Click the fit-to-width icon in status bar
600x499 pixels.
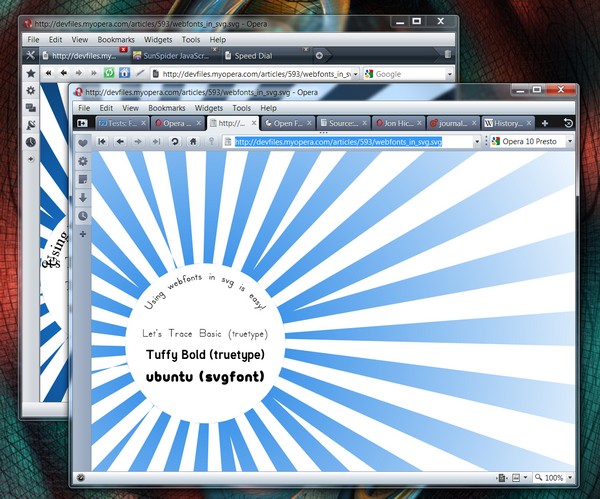pyautogui.click(x=502, y=478)
